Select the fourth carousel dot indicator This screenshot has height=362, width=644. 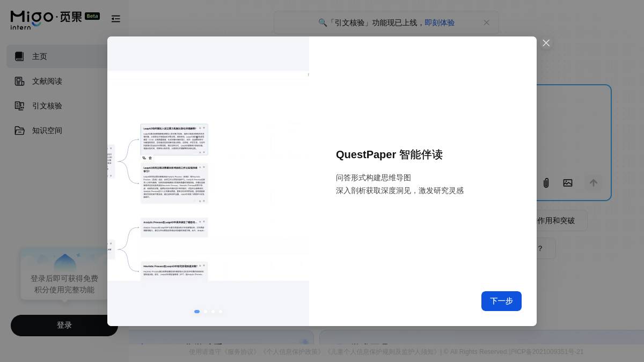(x=221, y=312)
